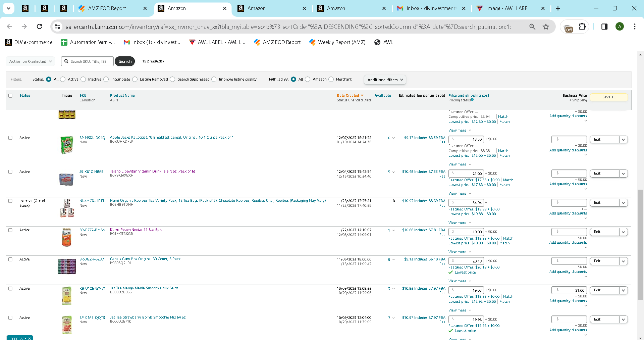644x340 pixels.
Task: Click the Search SKU, Title, ISBN field
Action: (x=88, y=61)
